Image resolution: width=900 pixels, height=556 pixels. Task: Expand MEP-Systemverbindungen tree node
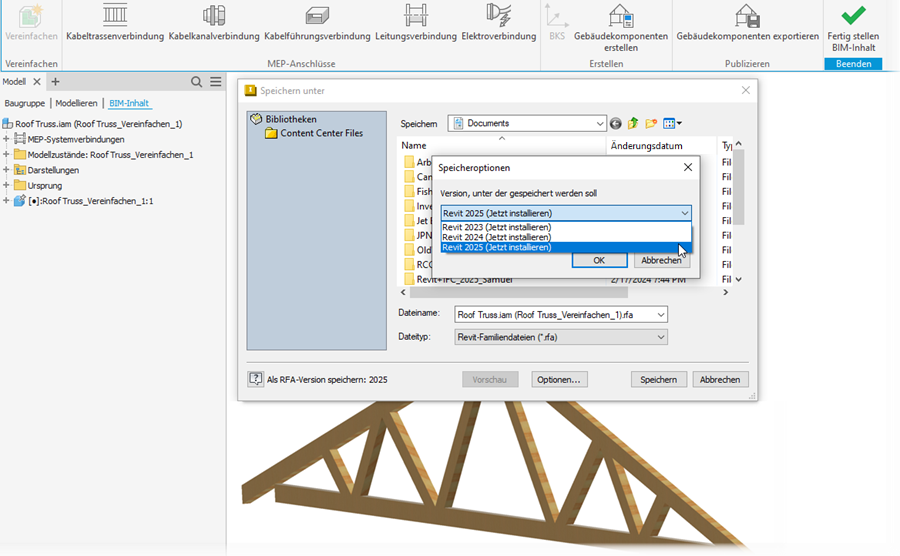click(6, 139)
